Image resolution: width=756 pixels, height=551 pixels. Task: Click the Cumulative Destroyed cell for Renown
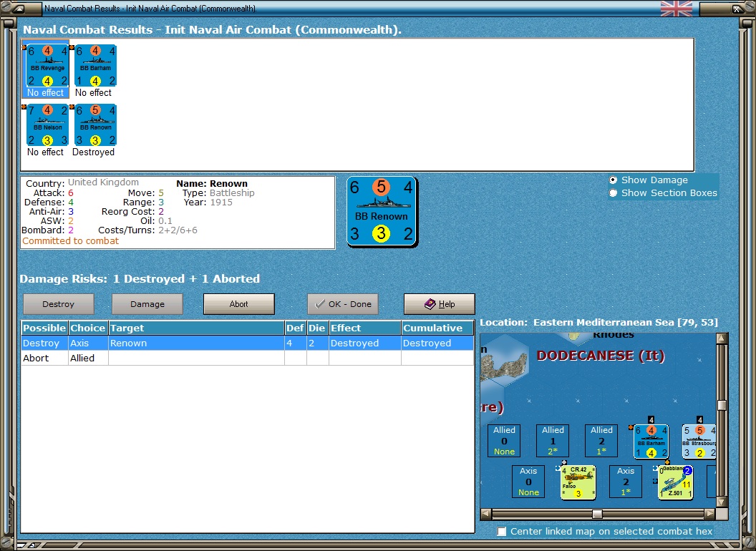437,343
